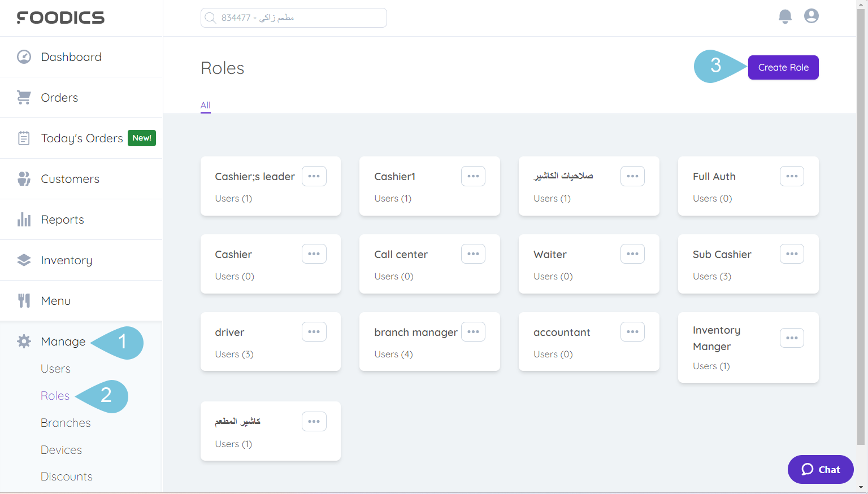Open Customers via the people icon

24,178
